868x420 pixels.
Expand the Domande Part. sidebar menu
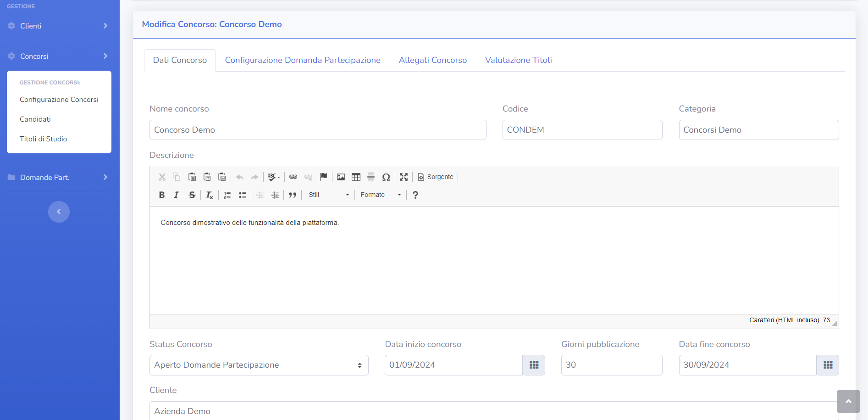tap(59, 177)
